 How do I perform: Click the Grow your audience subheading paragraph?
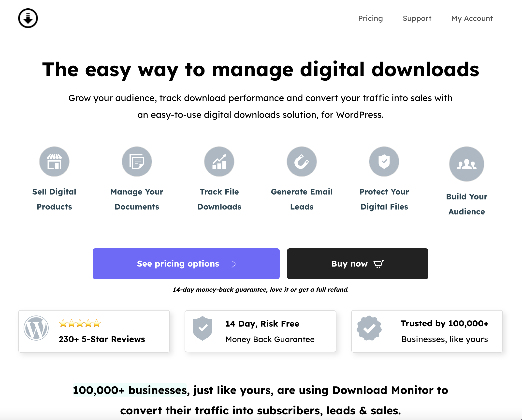tap(261, 106)
